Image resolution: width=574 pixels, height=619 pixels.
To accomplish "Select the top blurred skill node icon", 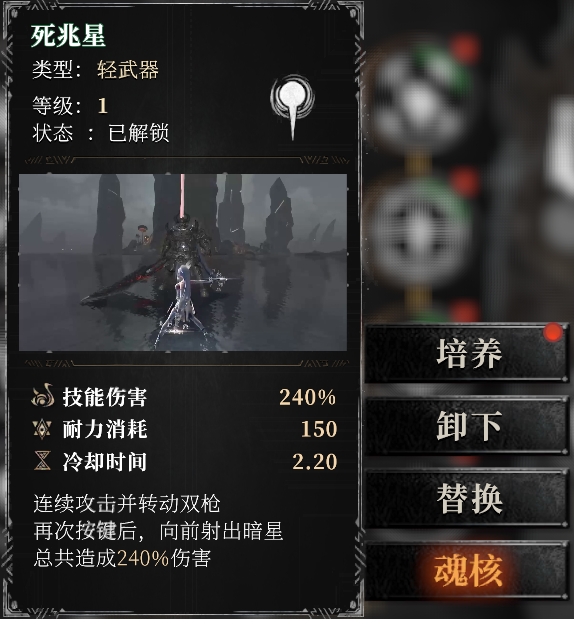I will (420, 97).
